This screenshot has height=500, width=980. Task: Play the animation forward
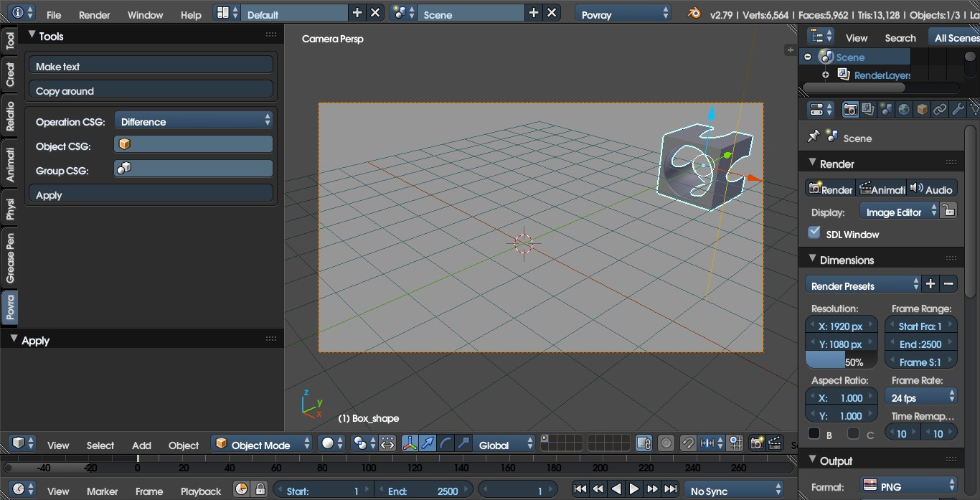click(634, 490)
